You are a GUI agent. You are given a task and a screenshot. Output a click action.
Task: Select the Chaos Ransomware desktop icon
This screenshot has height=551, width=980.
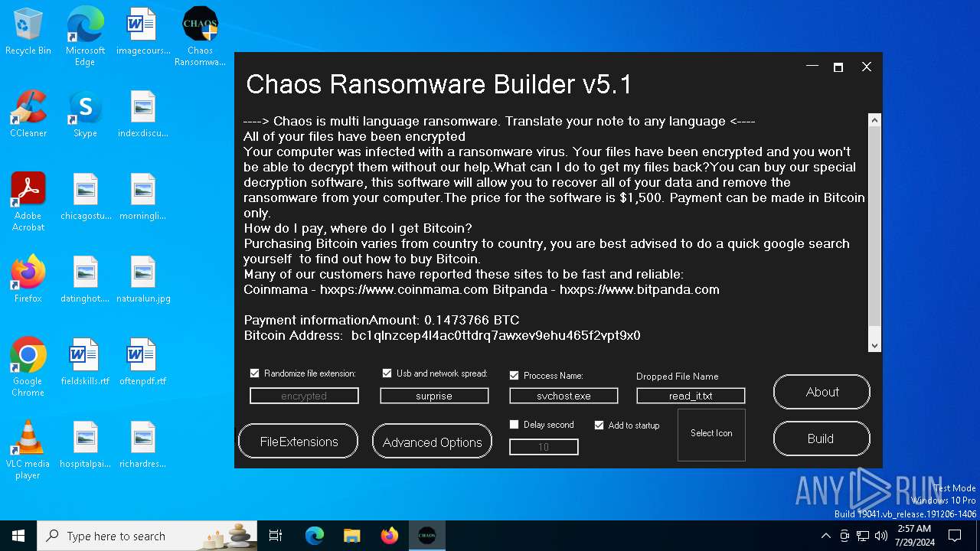pos(200,36)
